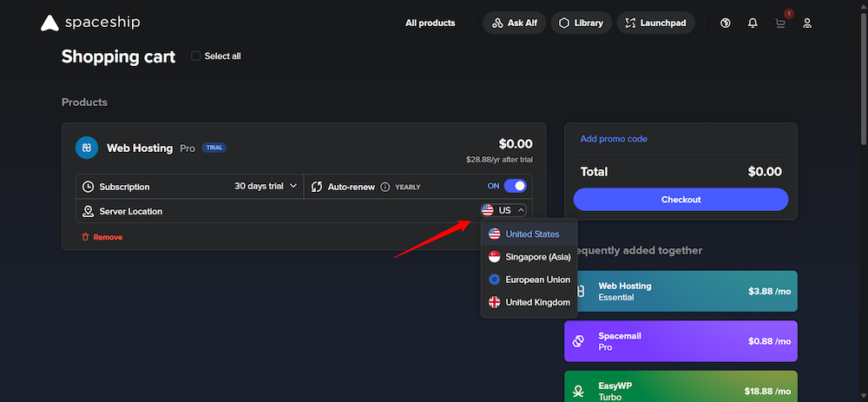Add Spacemail Pro card
868x402 pixels.
(x=681, y=341)
